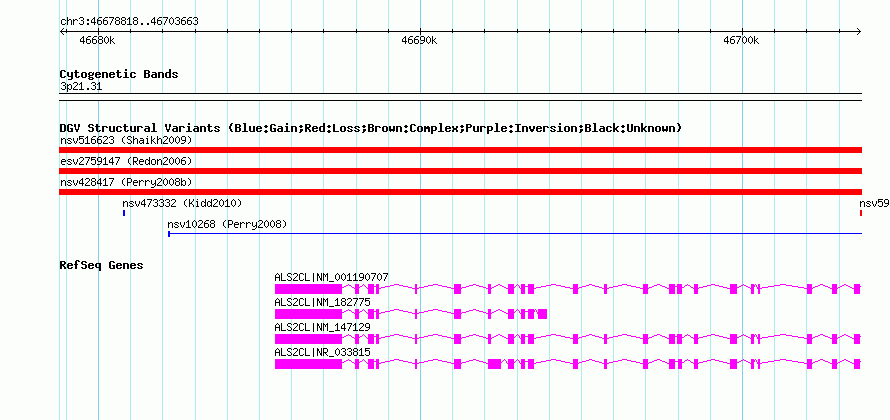Viewport: 890px width, 420px height.
Task: Click the ALS2CL|NR_033815 transcript label
Action: (322, 352)
